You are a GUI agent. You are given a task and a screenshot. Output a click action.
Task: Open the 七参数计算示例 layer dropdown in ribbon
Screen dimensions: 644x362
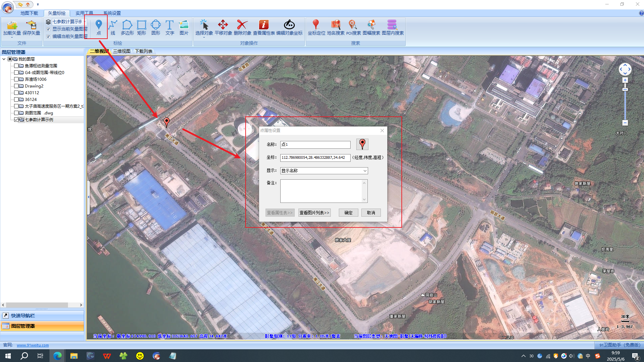[85, 22]
